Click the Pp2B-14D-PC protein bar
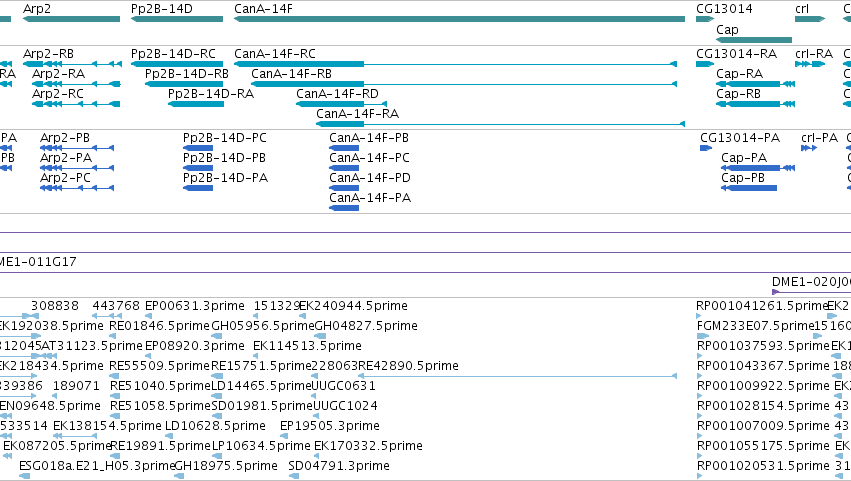Screen dimensions: 851x481 click(198, 148)
